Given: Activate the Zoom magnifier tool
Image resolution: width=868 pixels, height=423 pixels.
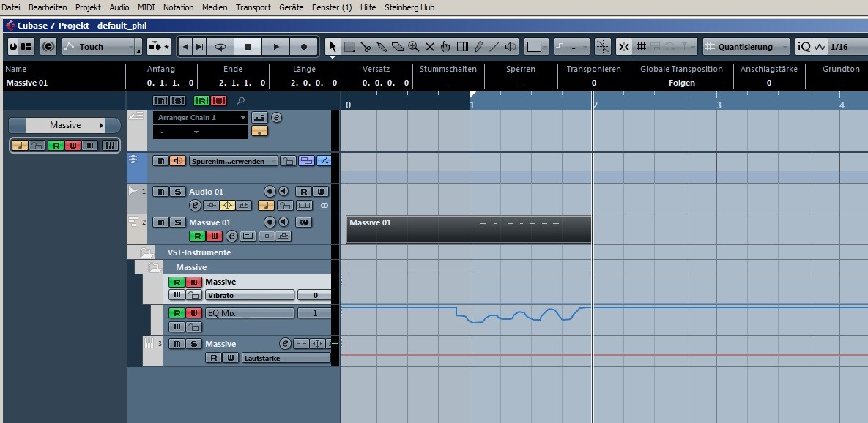Looking at the screenshot, I should coord(414,47).
